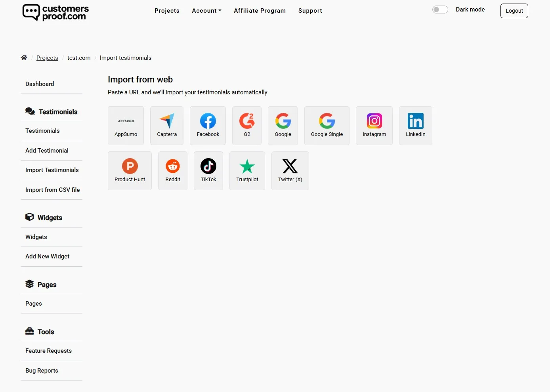Import testimonials from Capterra

click(166, 125)
